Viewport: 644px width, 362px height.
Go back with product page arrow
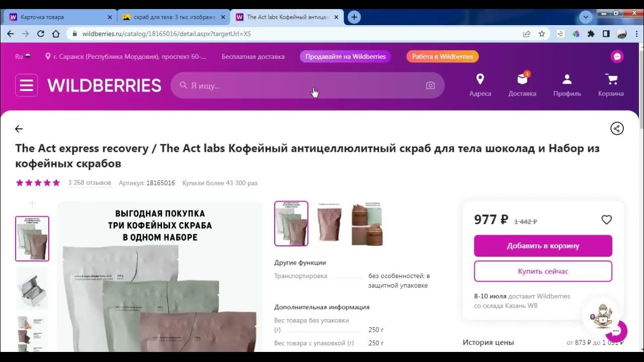tap(19, 129)
